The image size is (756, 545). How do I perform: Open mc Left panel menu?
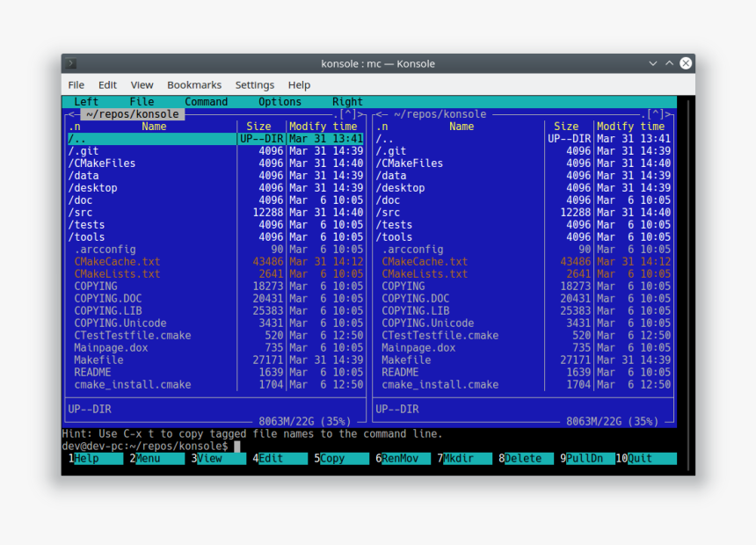[x=86, y=102]
